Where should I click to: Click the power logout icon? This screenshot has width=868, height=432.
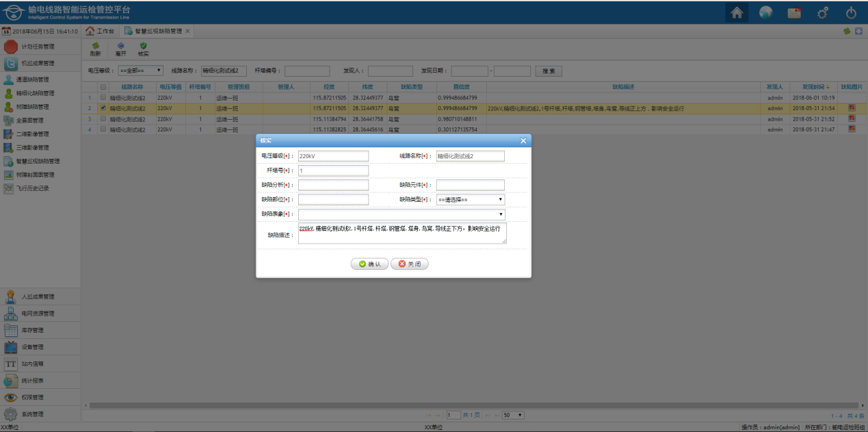[x=851, y=13]
